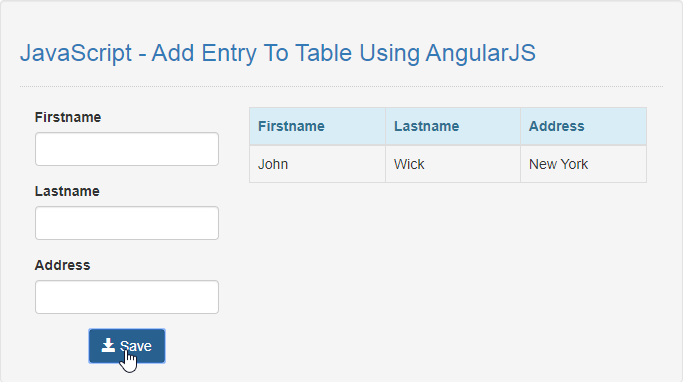Viewport: 683px width, 382px height.
Task: Click the word AngularJS in title
Action: pos(481,53)
